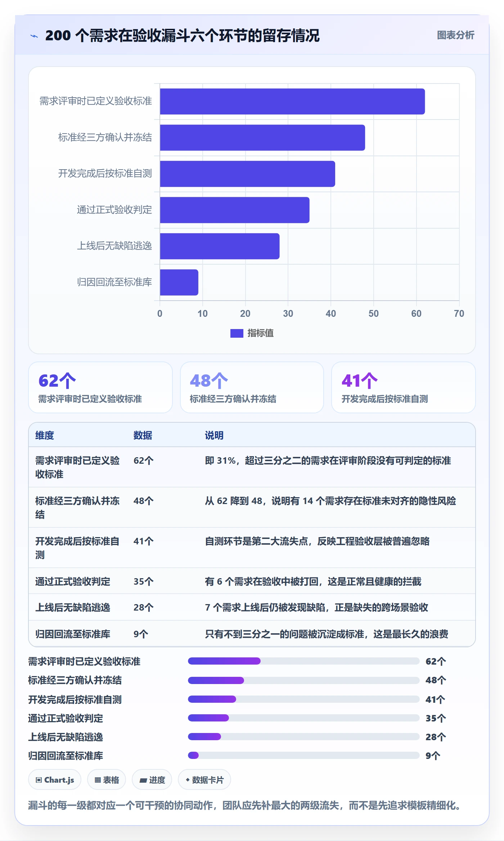Click the 需求评审时已定义验收标准 chart bar
The width and height of the screenshot is (504, 841).
292,102
